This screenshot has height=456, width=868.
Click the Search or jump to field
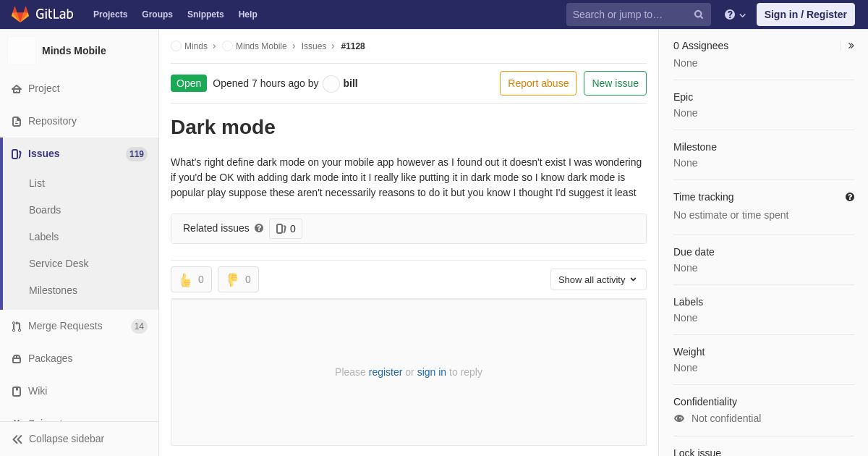[629, 14]
